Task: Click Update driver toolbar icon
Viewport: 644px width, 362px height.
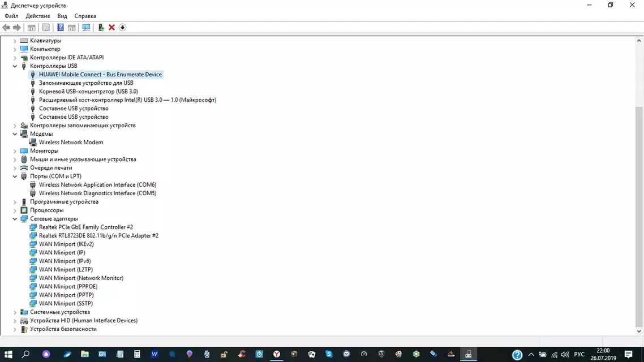Action: [101, 28]
